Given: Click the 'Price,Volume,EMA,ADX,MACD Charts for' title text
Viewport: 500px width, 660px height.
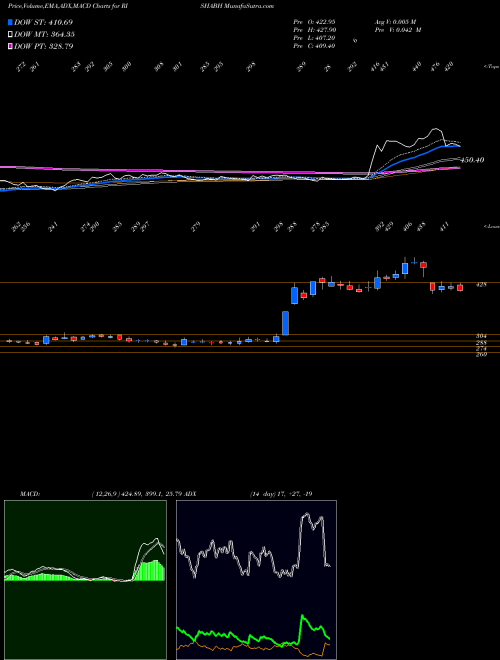Looking at the screenshot, I should pos(66,6).
